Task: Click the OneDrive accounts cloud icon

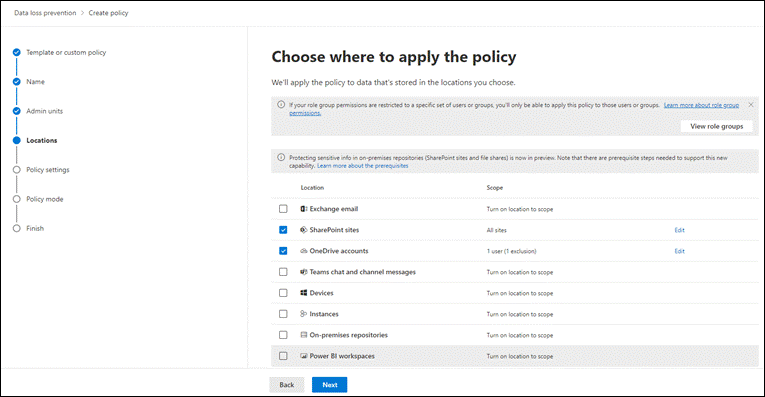Action: point(303,251)
